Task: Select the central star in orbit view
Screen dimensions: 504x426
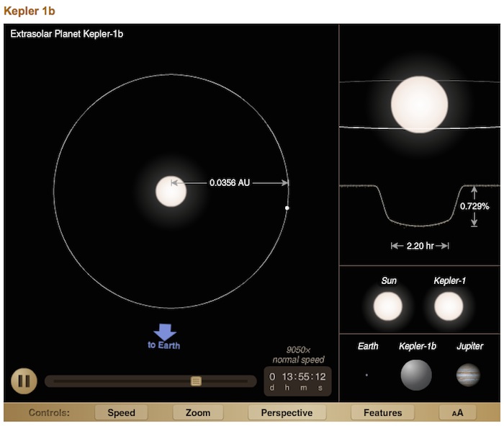Action: pos(171,191)
